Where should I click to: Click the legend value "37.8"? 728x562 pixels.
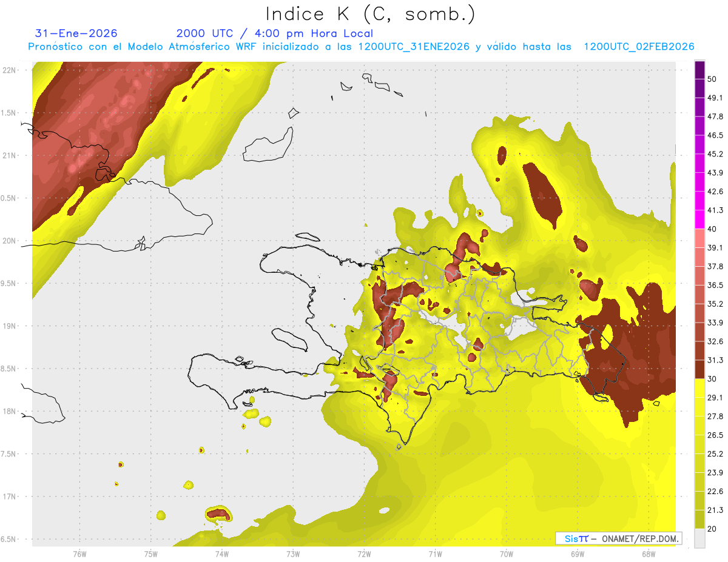(715, 266)
